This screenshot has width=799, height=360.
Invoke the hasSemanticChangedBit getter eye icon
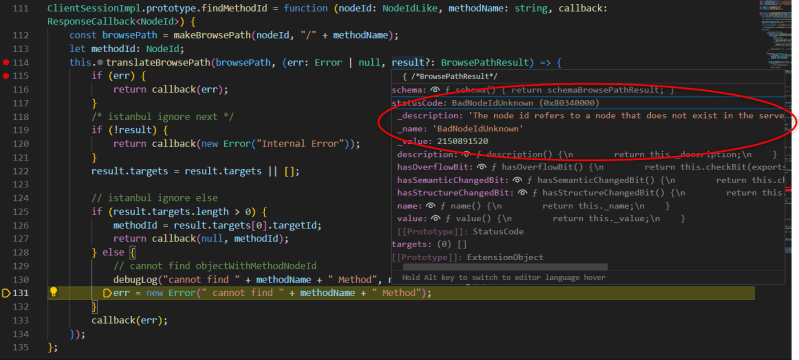click(517, 180)
